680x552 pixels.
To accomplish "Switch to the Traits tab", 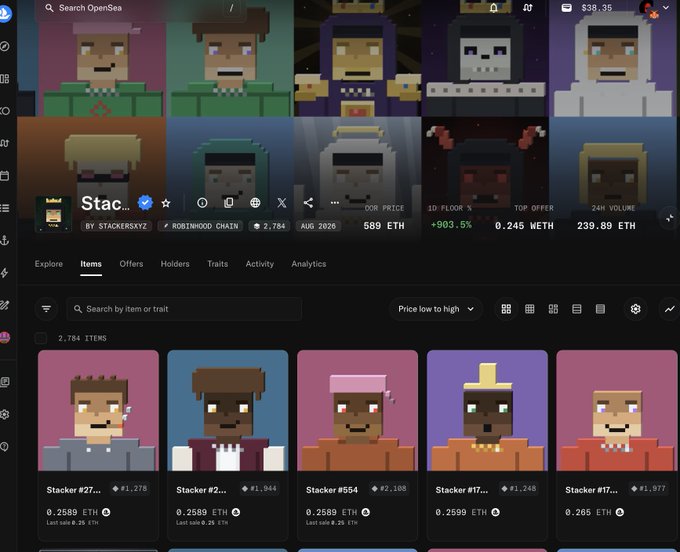I will (x=218, y=264).
